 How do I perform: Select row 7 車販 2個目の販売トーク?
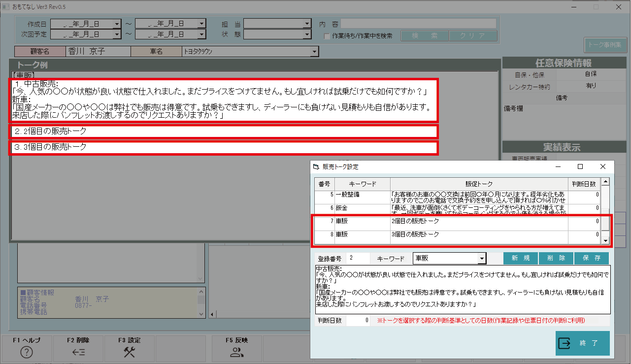[x=458, y=224]
